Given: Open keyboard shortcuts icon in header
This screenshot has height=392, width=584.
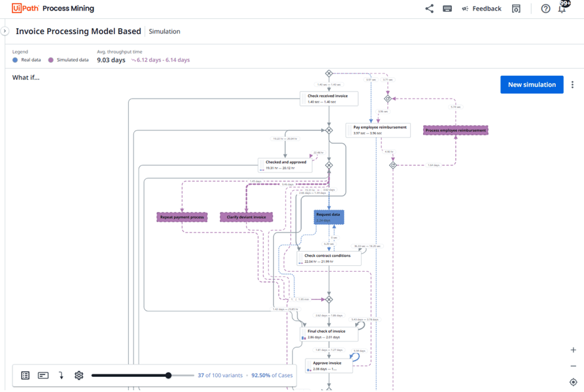Looking at the screenshot, I should click(x=447, y=8).
